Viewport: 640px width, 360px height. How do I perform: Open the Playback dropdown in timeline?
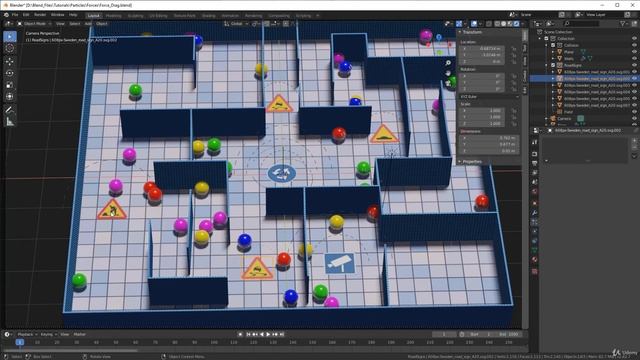pyautogui.click(x=27, y=334)
